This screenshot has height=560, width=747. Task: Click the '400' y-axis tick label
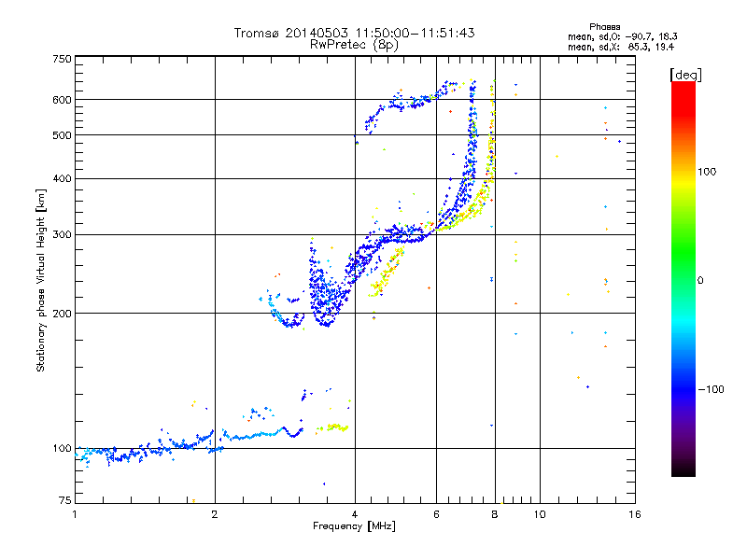62,178
